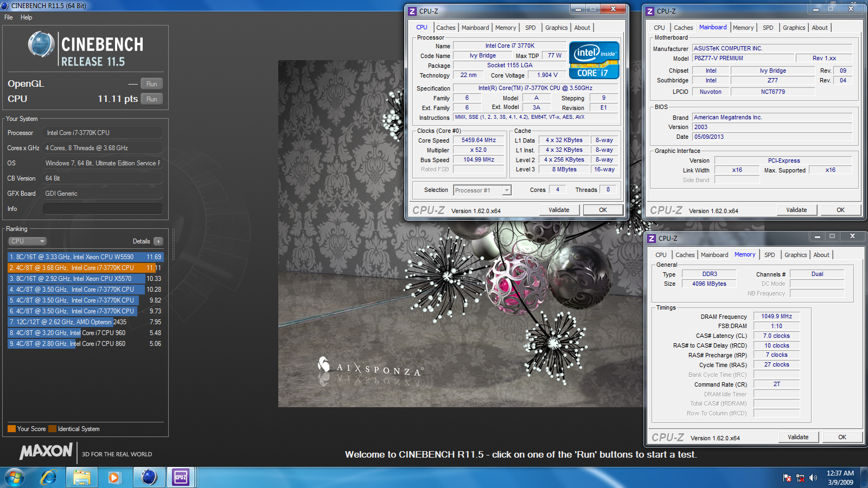Run the CPU benchmark
The width and height of the screenshot is (868, 488).
[x=152, y=99]
